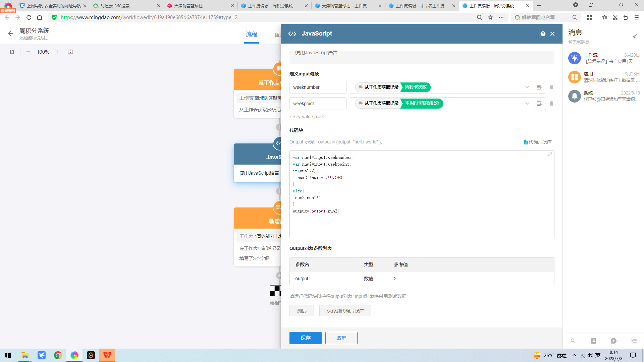The image size is (644, 362).
Task: Open field selector for weekpoint row
Action: click(539, 104)
